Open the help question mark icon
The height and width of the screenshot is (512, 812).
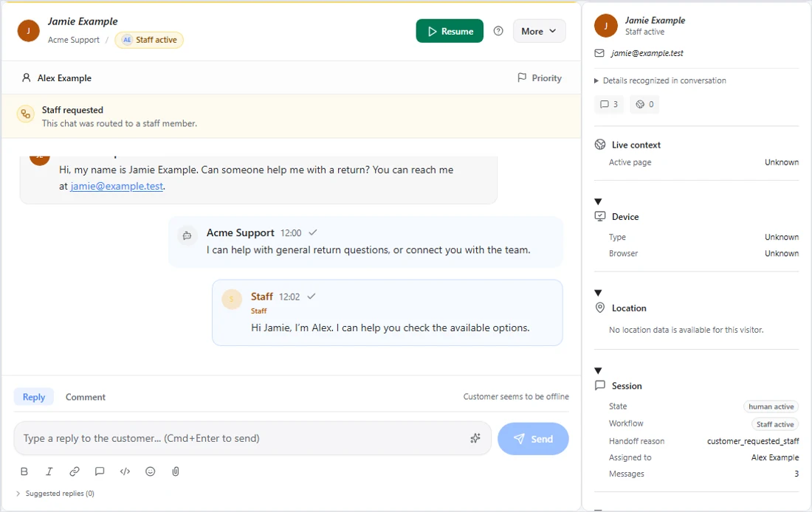(498, 31)
